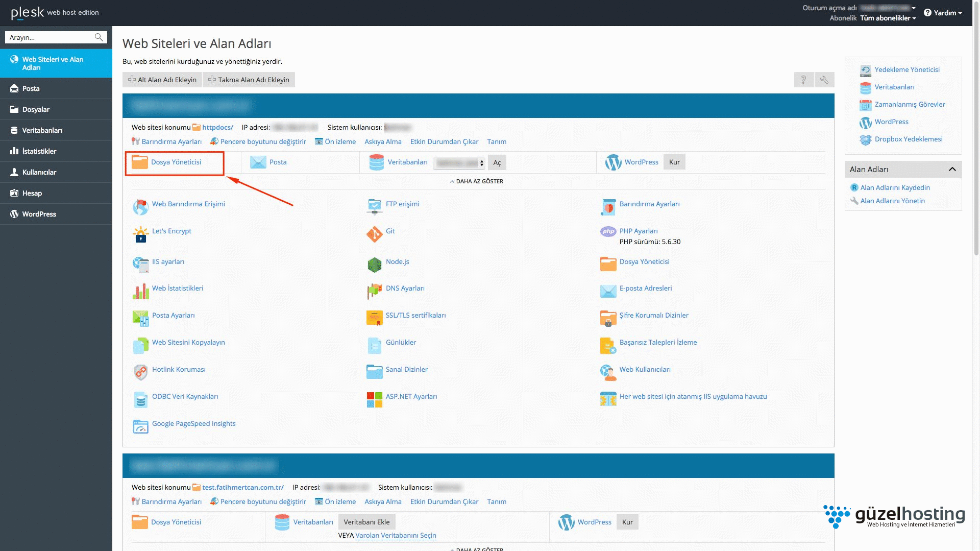Click the Posta Ayarları icon
Viewport: 980px width, 551px height.
(140, 318)
